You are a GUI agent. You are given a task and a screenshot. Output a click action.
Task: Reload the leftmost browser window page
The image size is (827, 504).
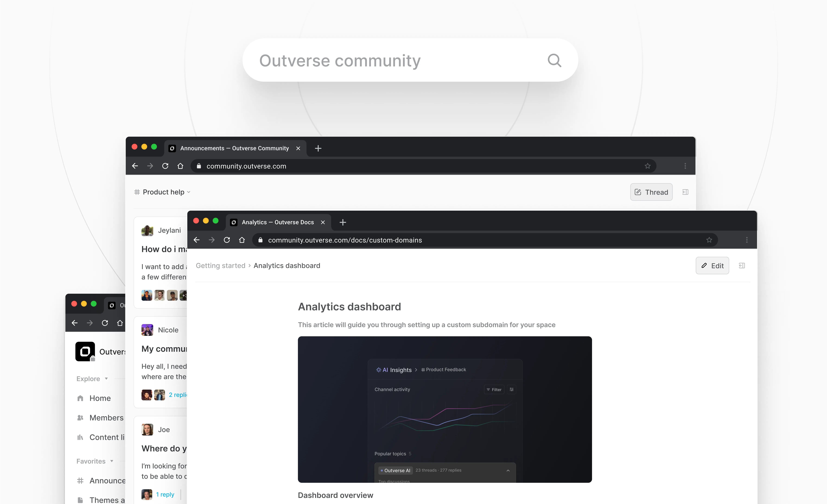click(x=105, y=323)
